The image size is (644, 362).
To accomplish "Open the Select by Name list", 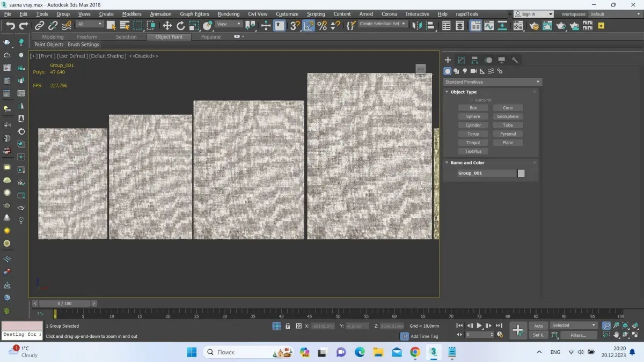I will click(x=125, y=25).
